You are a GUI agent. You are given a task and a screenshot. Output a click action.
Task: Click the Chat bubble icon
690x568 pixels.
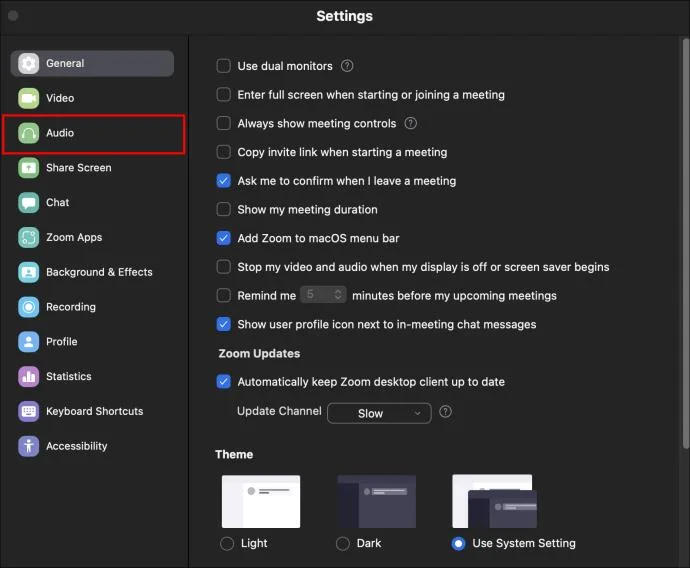tap(29, 202)
